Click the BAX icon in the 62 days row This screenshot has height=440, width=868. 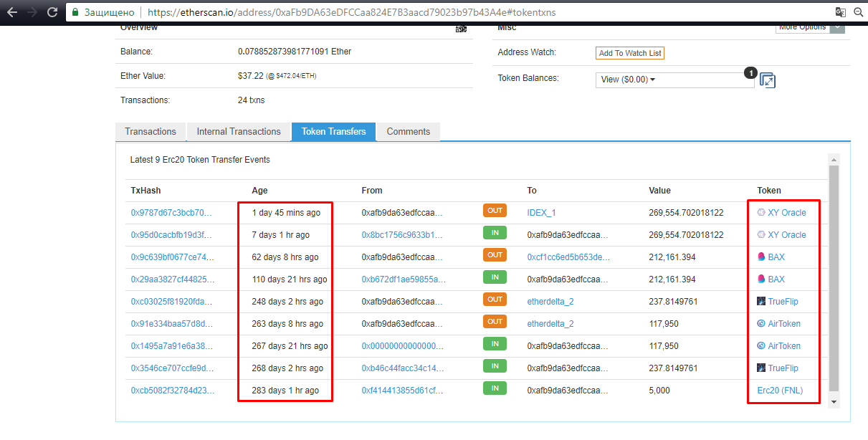point(761,257)
